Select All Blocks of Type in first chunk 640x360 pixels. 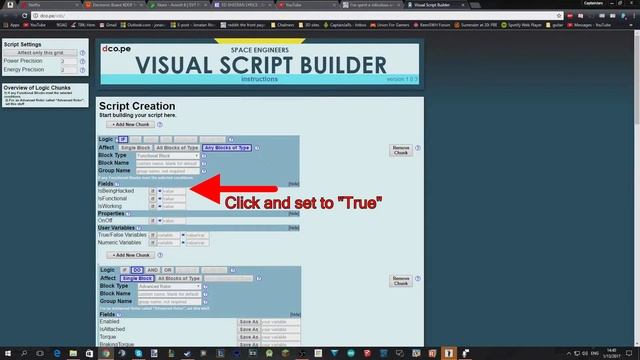click(177, 148)
